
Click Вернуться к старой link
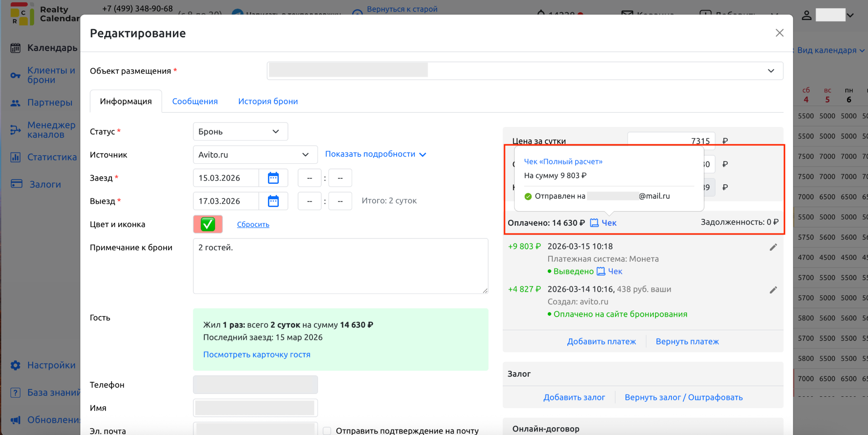tap(402, 9)
